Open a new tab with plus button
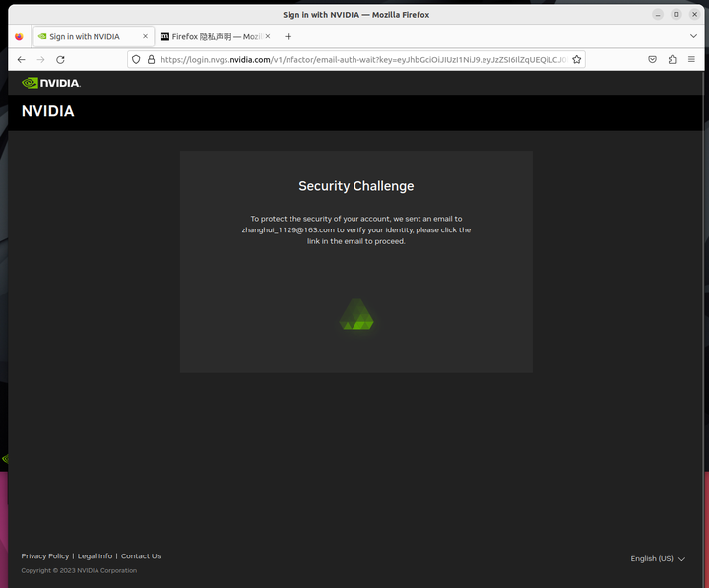This screenshot has width=709, height=588. (288, 36)
